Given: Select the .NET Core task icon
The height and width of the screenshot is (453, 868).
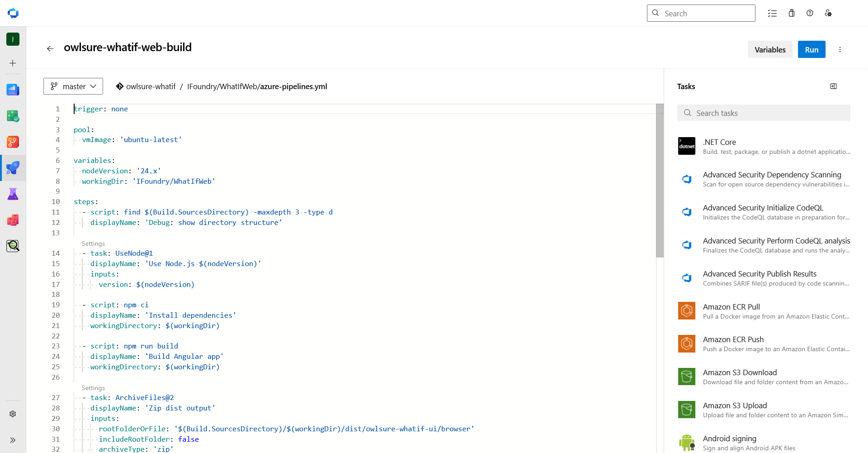Looking at the screenshot, I should (x=687, y=146).
